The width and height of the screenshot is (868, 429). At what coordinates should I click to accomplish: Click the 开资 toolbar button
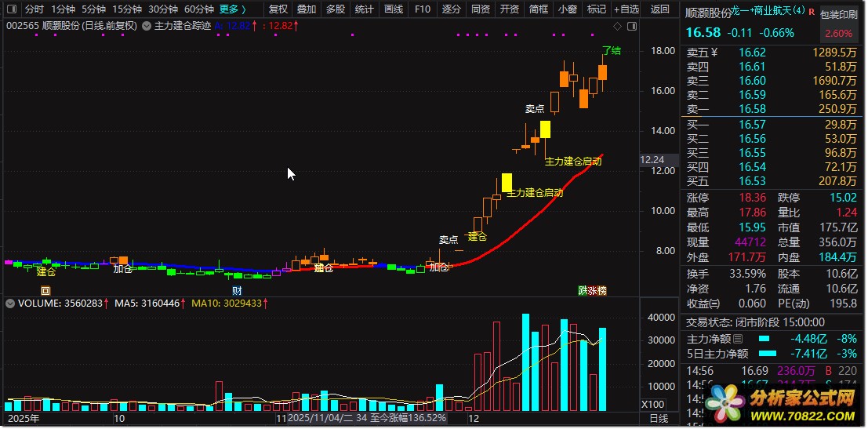coord(510,9)
